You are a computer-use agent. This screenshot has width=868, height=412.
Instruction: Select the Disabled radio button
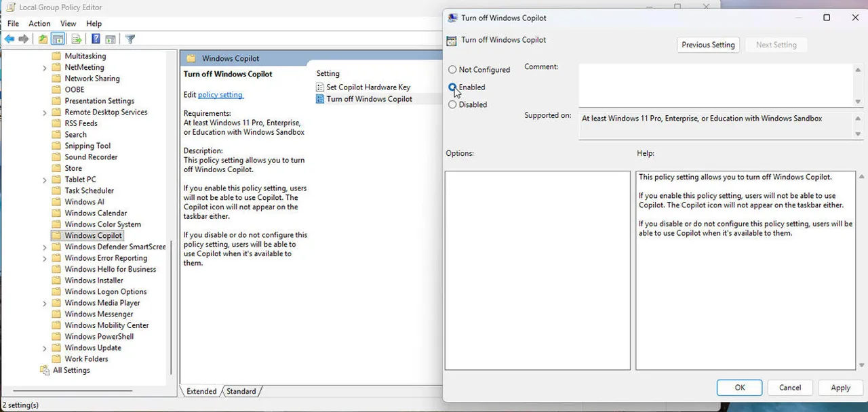[452, 104]
